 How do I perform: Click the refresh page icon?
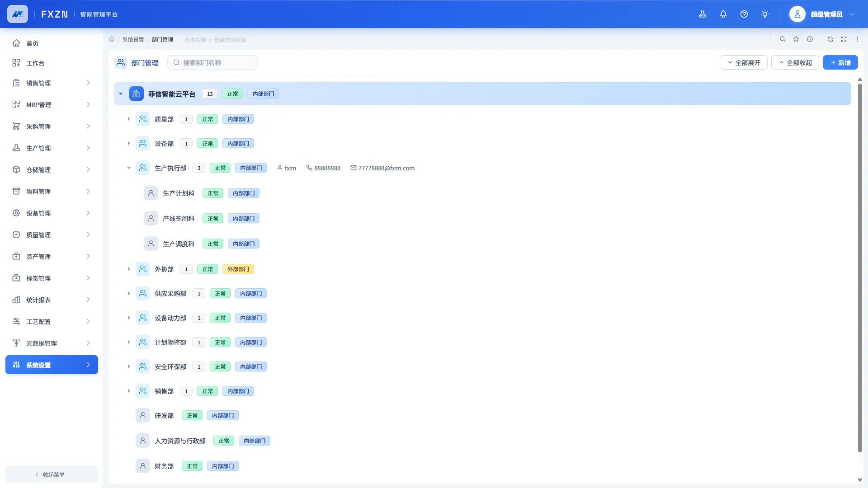(830, 39)
